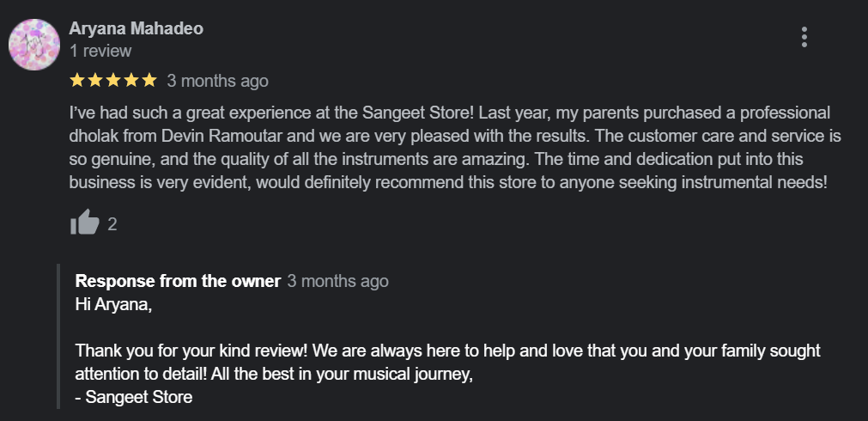Click the second rating star
868x421 pixels.
pyautogui.click(x=94, y=81)
